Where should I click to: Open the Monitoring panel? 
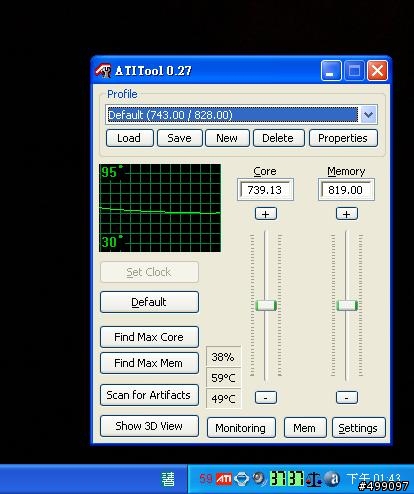pyautogui.click(x=241, y=428)
